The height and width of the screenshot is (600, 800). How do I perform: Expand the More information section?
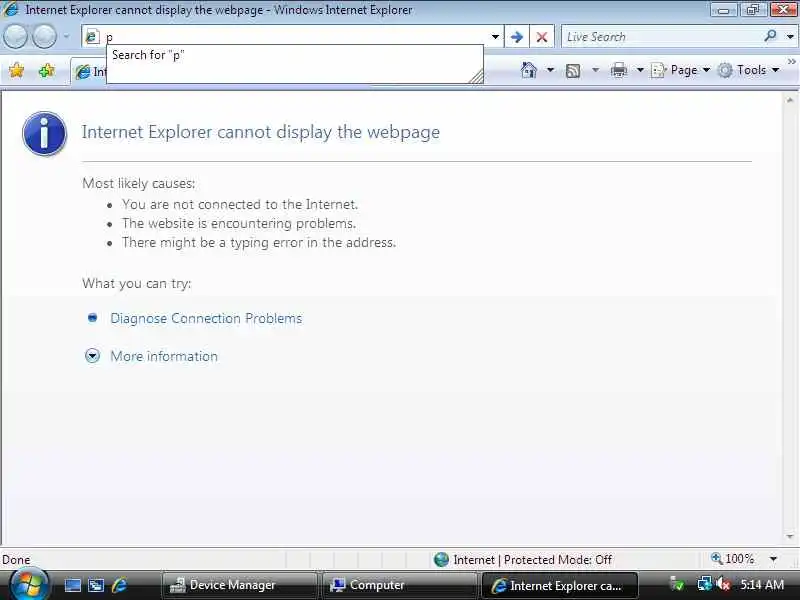[92, 356]
